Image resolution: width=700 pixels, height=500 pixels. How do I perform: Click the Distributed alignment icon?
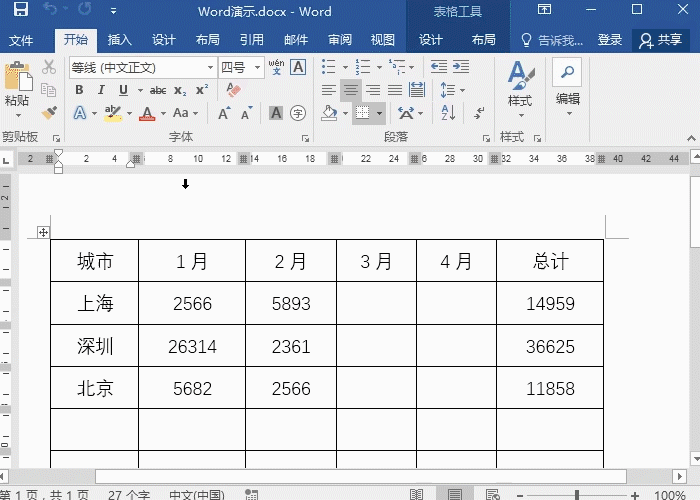[417, 90]
